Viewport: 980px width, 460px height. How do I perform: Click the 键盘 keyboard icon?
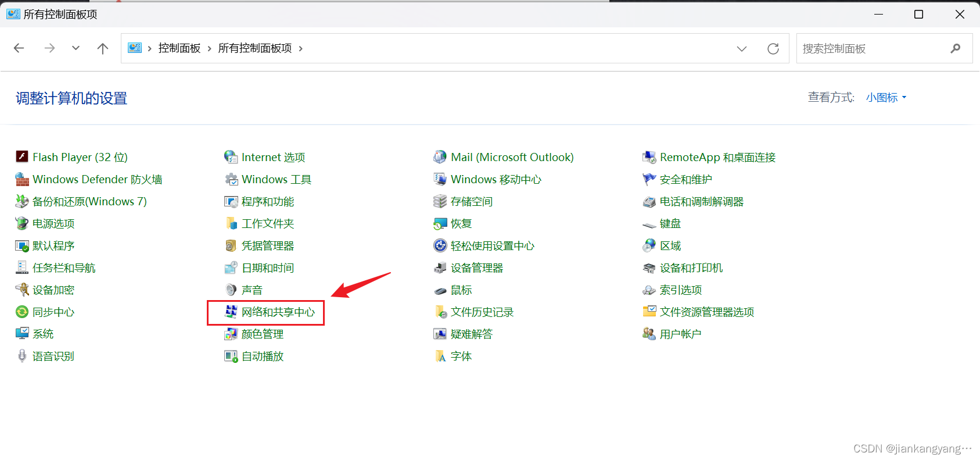[x=649, y=224]
